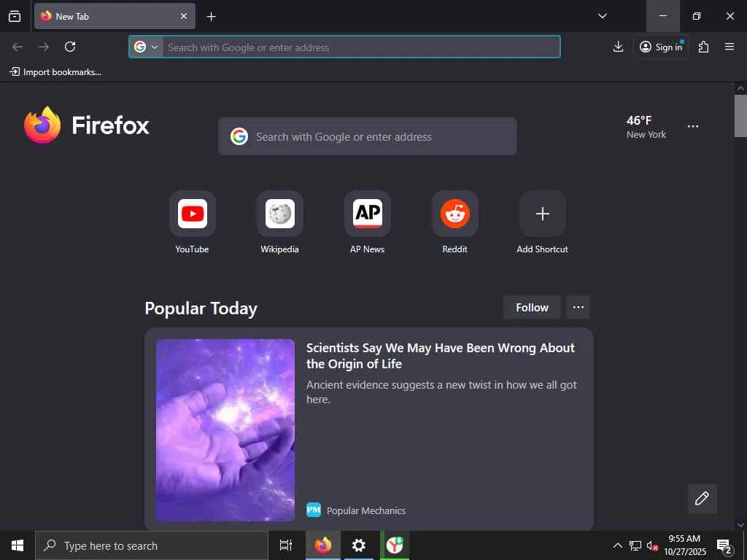Reload the current page

(x=70, y=47)
